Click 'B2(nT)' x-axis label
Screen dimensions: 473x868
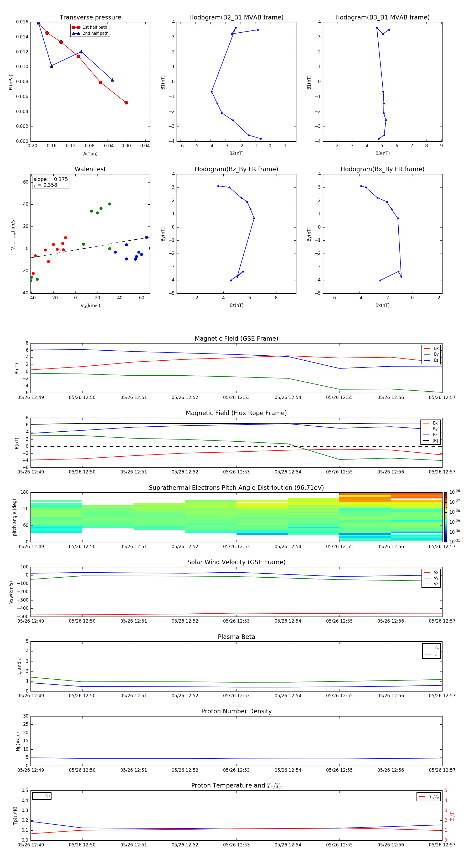point(236,153)
